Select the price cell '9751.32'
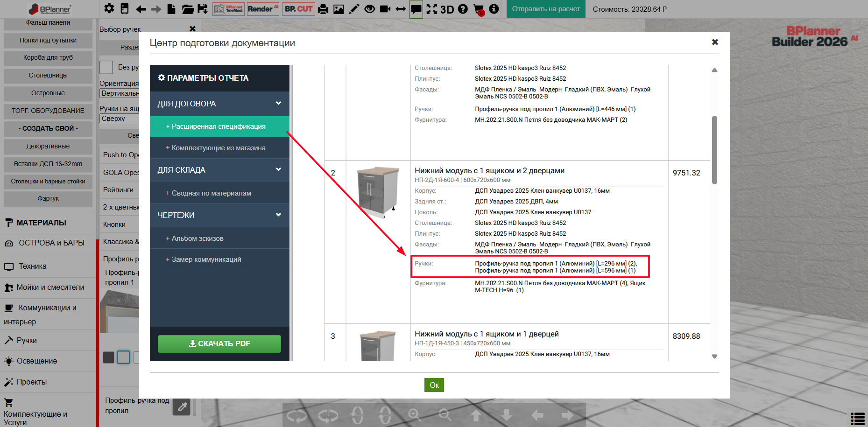 tap(686, 173)
